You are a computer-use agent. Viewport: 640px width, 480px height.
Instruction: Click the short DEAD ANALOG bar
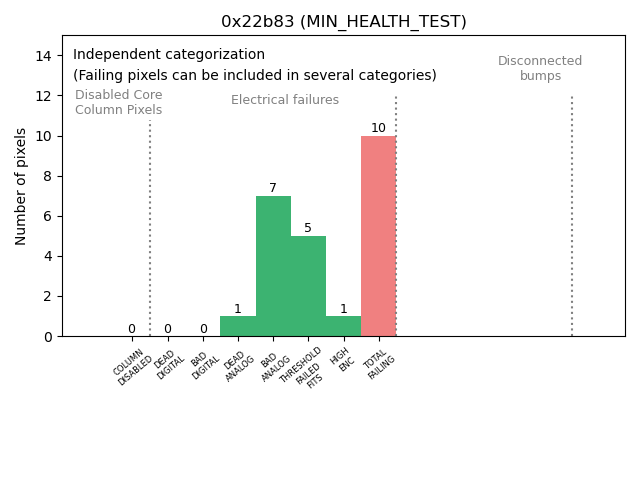tap(238, 326)
